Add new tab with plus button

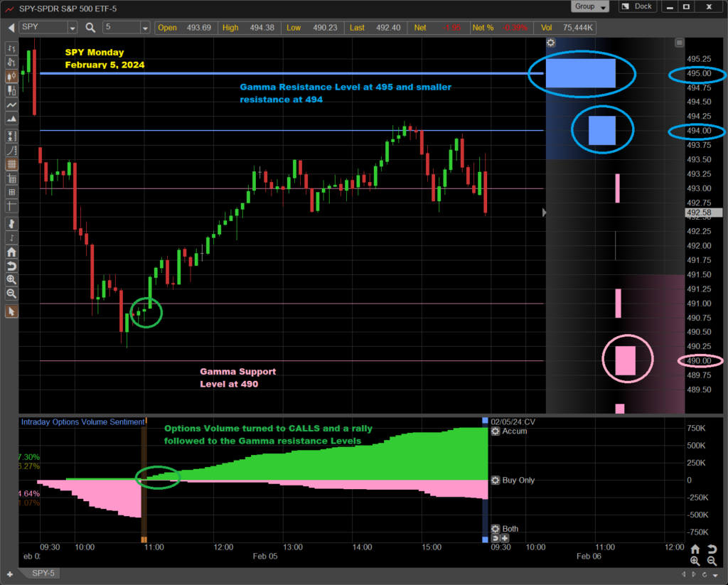[x=10, y=574]
